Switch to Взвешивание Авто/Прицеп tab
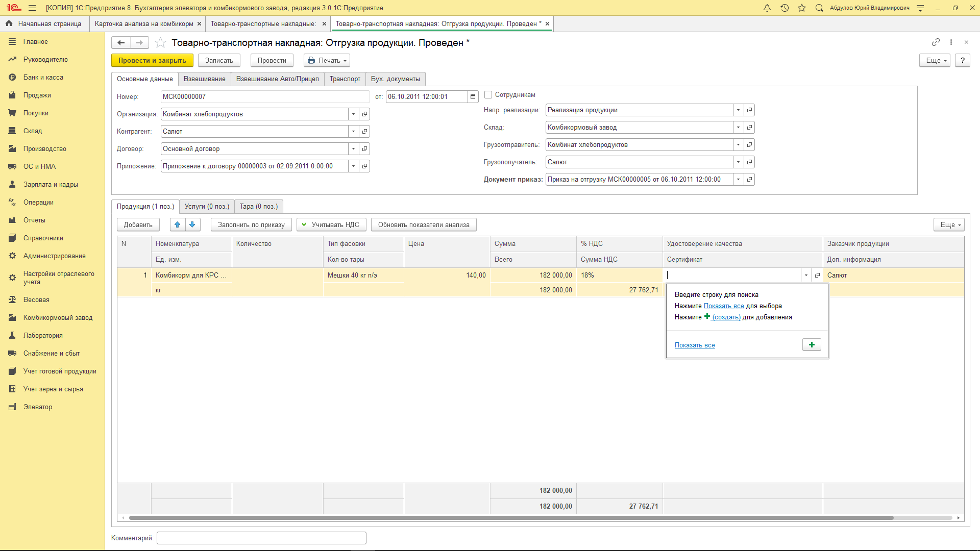 [277, 79]
